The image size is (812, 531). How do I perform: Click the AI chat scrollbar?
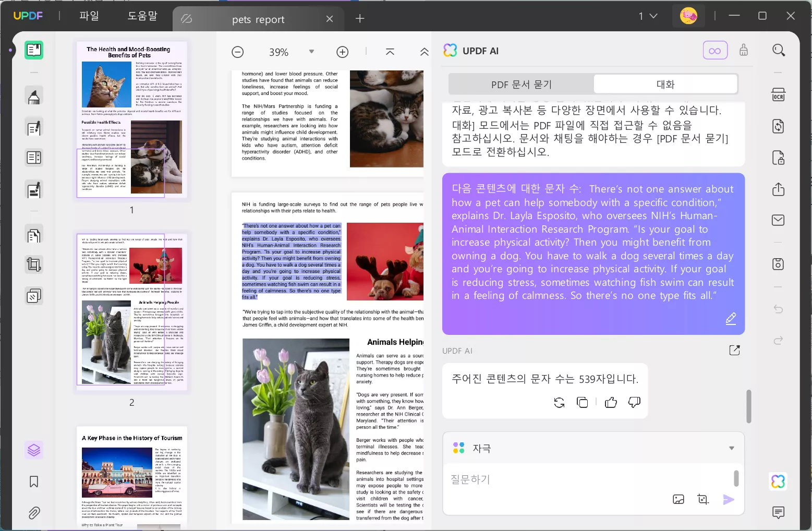click(x=749, y=406)
